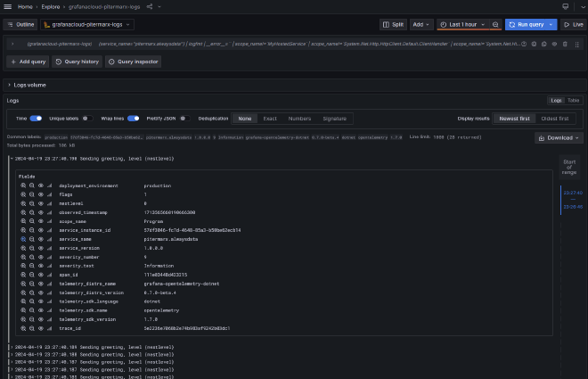Show the service_name field as column
The image size is (588, 379).
(40, 239)
